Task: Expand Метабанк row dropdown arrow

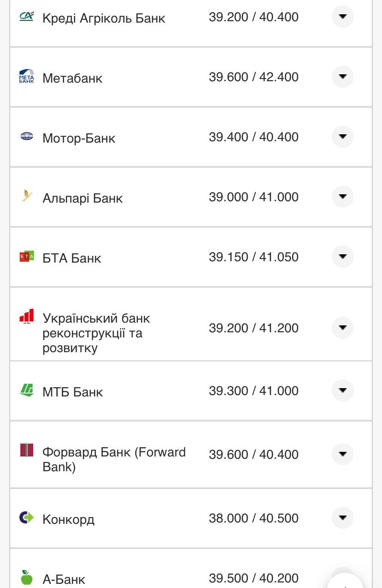Action: [x=342, y=77]
